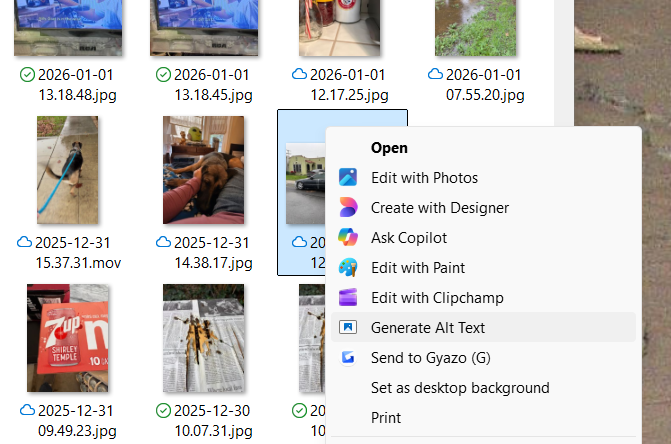Viewport: 671px width, 444px height.
Task: Select the dog on leash video thumbnail
Action: [68, 170]
